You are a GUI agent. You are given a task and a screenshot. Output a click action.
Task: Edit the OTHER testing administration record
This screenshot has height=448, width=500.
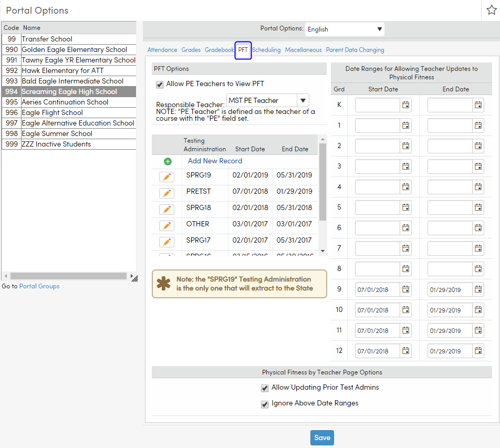tap(166, 225)
